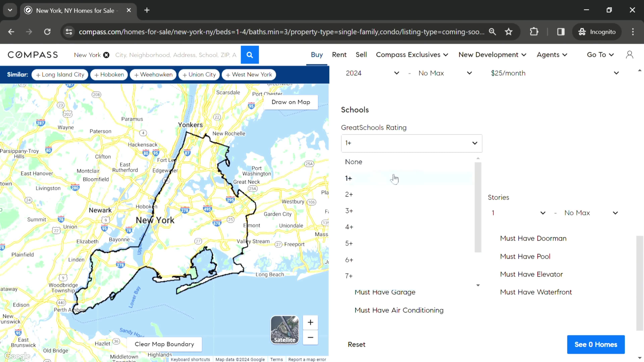
Task: Select the Buy tab
Action: pyautogui.click(x=317, y=55)
